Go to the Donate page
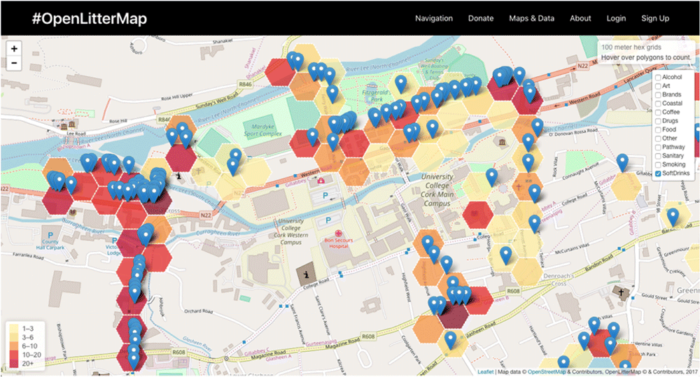Viewport: 700px width, 377px height. [x=481, y=18]
